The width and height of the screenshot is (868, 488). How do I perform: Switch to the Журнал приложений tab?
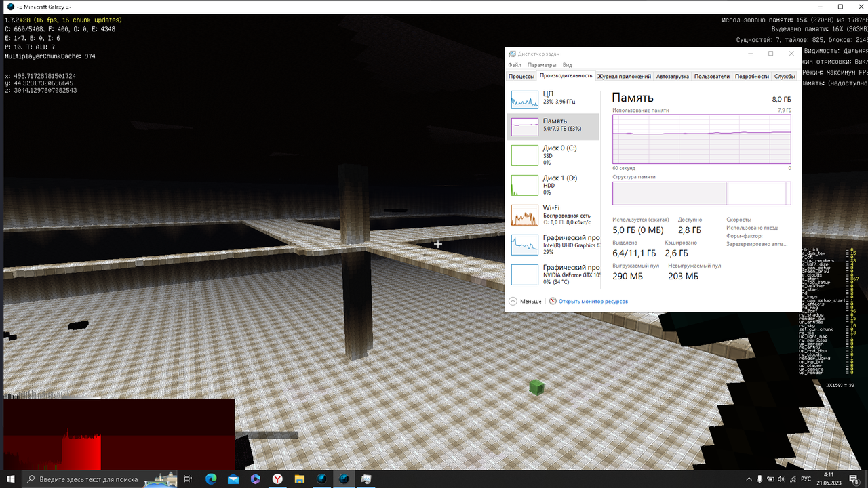624,77
